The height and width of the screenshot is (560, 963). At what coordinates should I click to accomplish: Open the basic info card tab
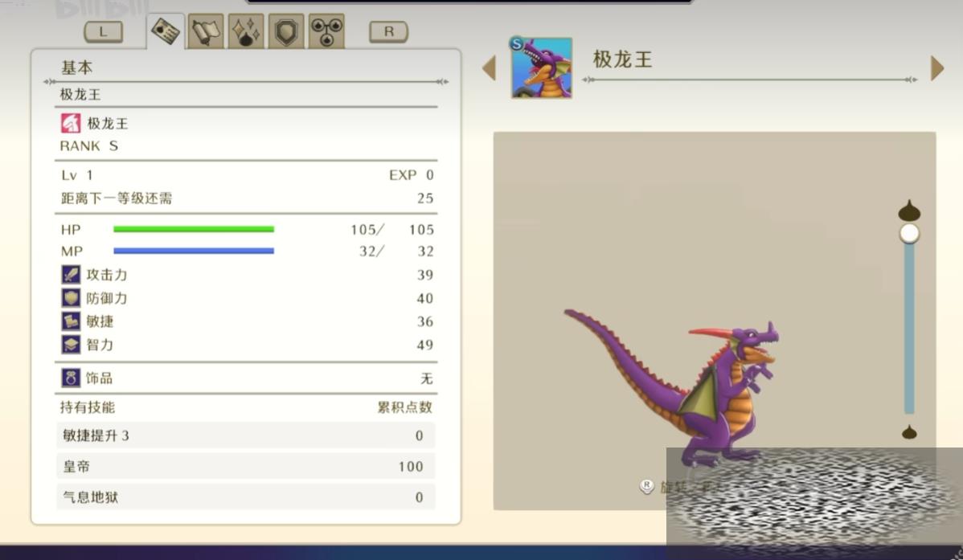[166, 31]
